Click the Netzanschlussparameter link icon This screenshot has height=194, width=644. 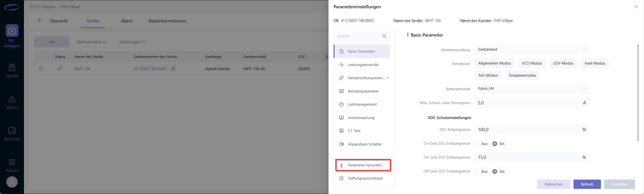click(341, 78)
